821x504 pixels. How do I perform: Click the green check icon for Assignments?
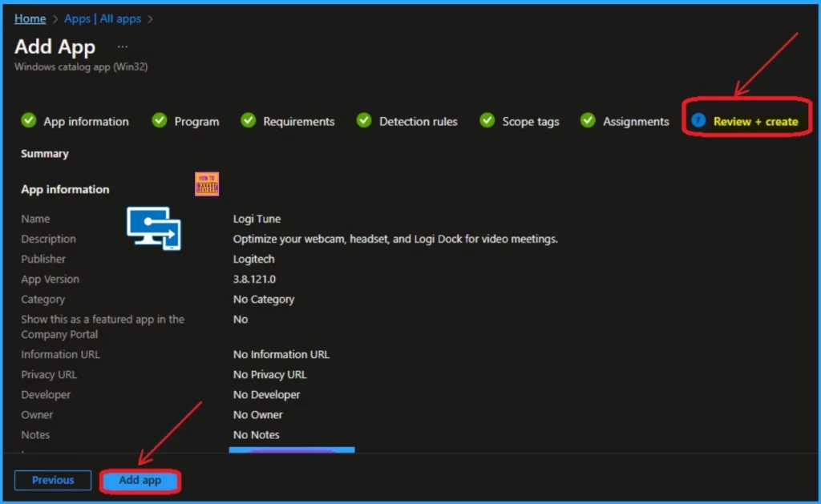(588, 120)
